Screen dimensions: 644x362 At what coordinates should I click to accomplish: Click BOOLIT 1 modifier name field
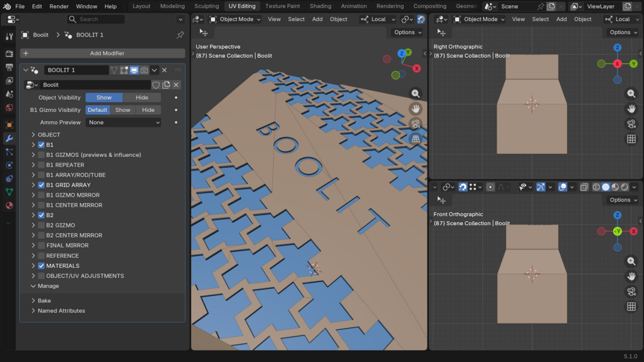[76, 70]
